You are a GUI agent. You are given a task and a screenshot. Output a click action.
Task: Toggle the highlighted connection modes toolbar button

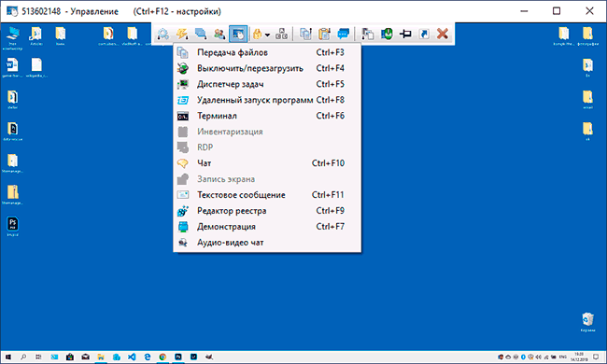tap(238, 34)
